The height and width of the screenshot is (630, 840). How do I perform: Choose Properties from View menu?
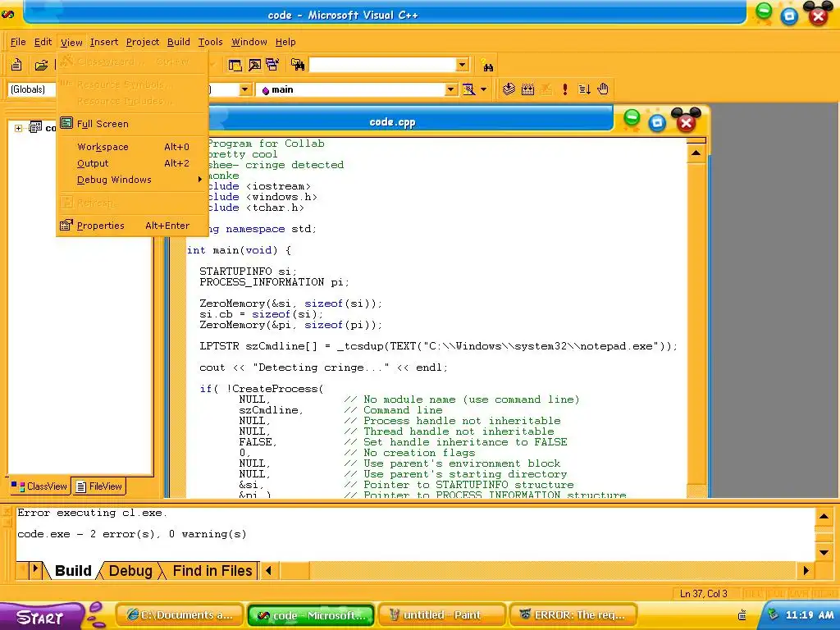pyautogui.click(x=132, y=226)
